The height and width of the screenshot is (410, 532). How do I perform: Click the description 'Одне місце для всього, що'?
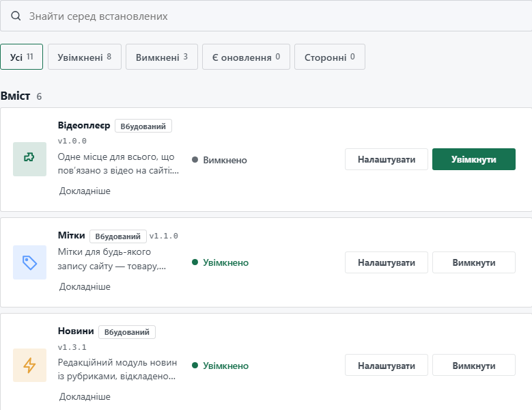tap(116, 156)
